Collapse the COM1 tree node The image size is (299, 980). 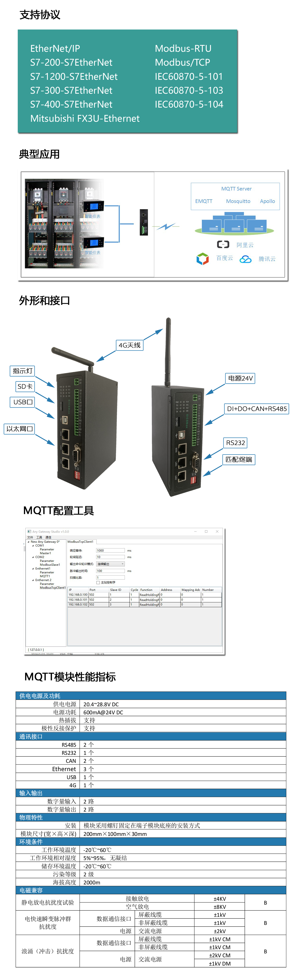point(33,546)
